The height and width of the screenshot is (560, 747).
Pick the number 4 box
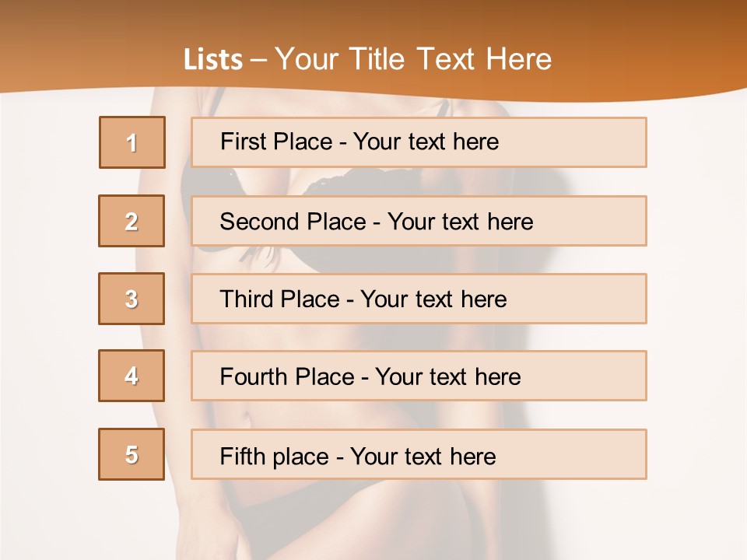pyautogui.click(x=132, y=376)
